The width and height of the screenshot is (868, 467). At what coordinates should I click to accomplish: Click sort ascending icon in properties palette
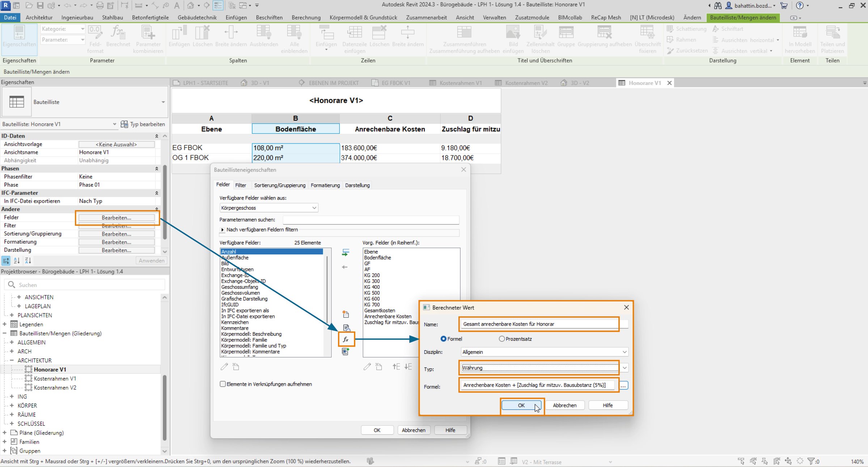click(17, 260)
